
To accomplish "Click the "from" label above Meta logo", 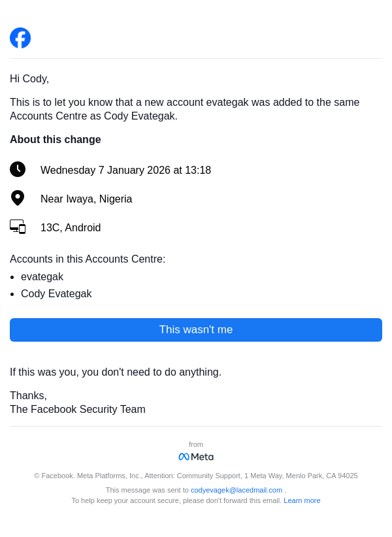I will [x=196, y=444].
